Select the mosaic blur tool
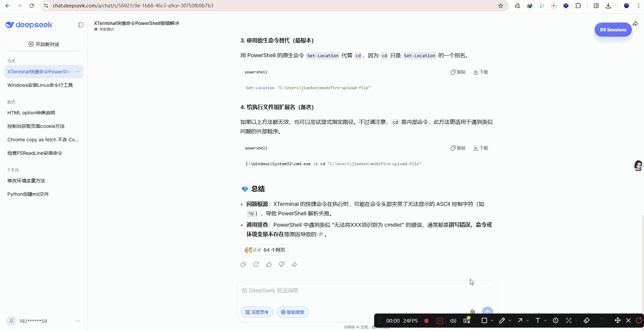This screenshot has width=644, height=331. click(569, 321)
